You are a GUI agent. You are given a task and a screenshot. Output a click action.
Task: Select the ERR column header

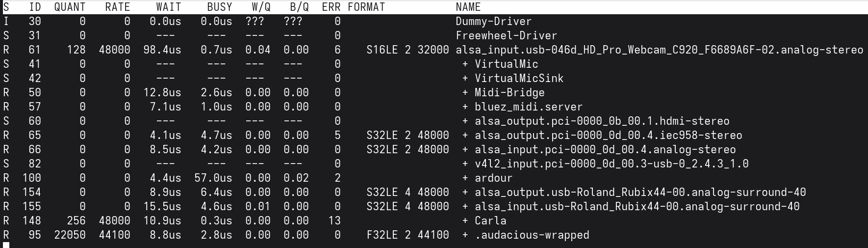pos(331,7)
